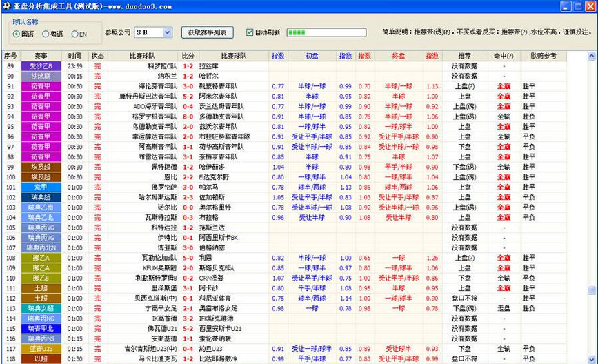Sort by the 赛事 column header
The image size is (598, 364).
coord(41,56)
